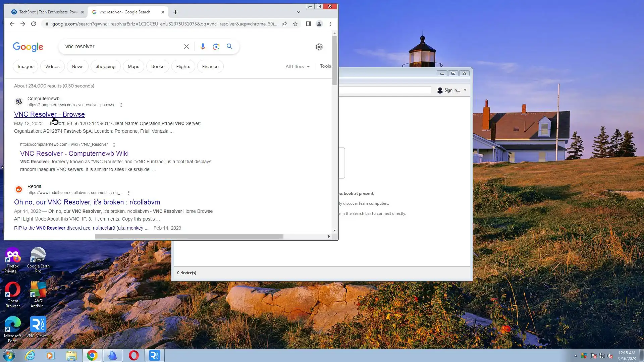Bookmark this page with star icon

(295, 24)
